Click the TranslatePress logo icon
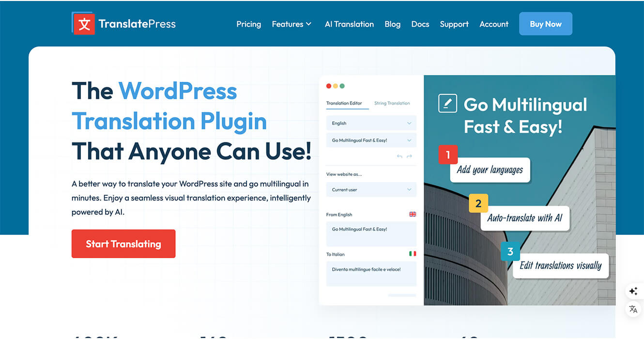 point(84,24)
